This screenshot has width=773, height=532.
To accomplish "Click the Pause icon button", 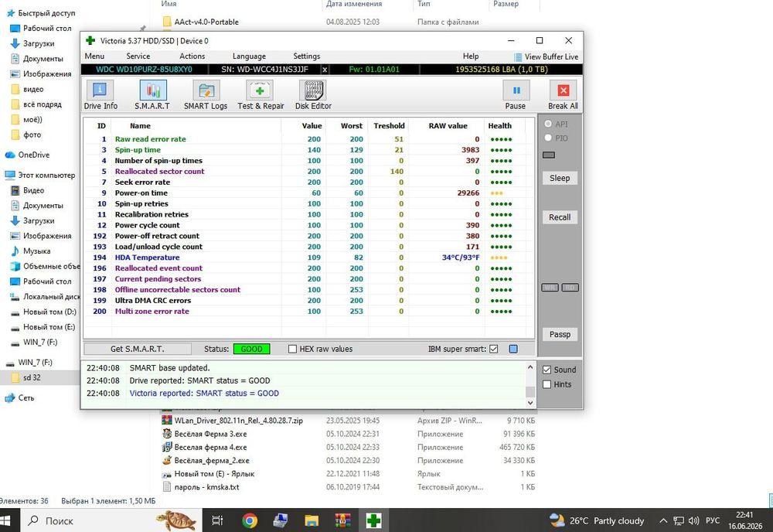I will (x=516, y=90).
